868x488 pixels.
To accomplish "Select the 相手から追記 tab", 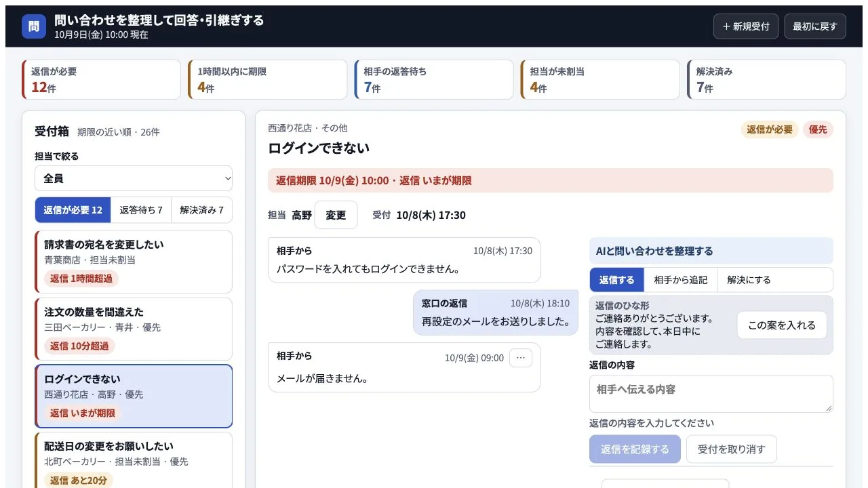I will [x=680, y=280].
